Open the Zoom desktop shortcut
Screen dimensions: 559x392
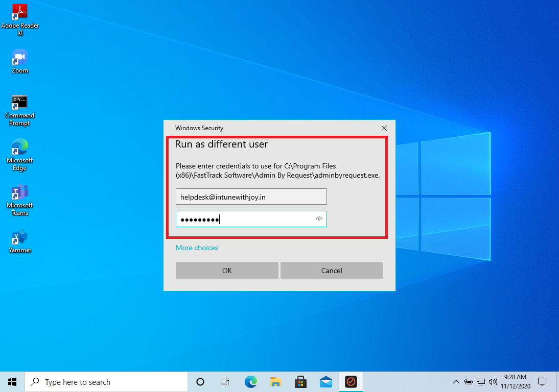click(x=20, y=61)
